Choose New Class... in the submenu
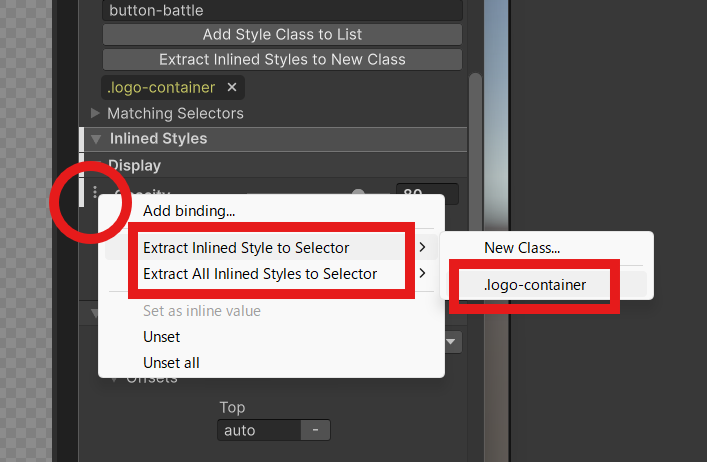 tap(522, 247)
